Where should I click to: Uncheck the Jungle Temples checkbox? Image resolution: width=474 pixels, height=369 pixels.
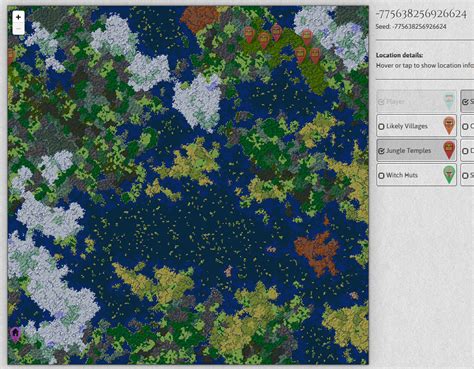click(x=381, y=151)
